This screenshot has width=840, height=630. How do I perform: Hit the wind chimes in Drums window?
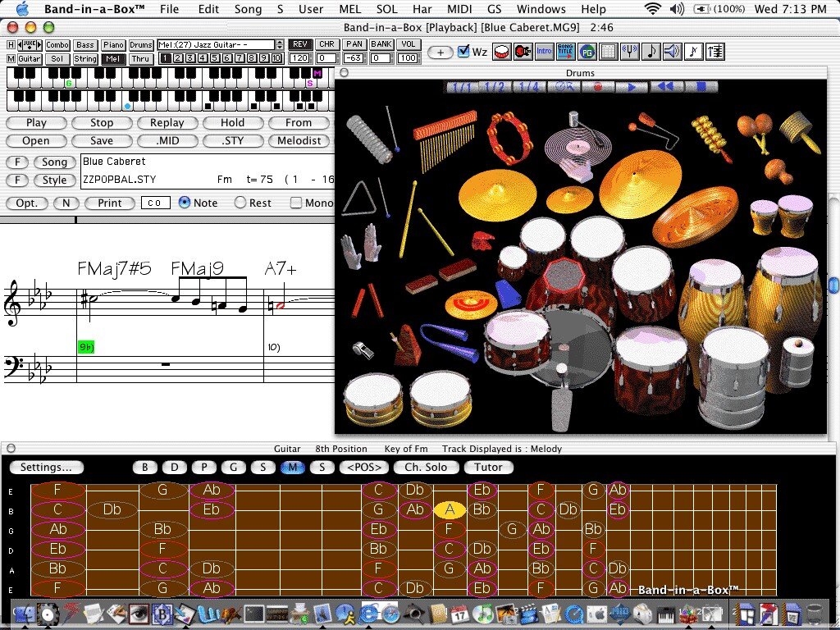click(x=446, y=140)
